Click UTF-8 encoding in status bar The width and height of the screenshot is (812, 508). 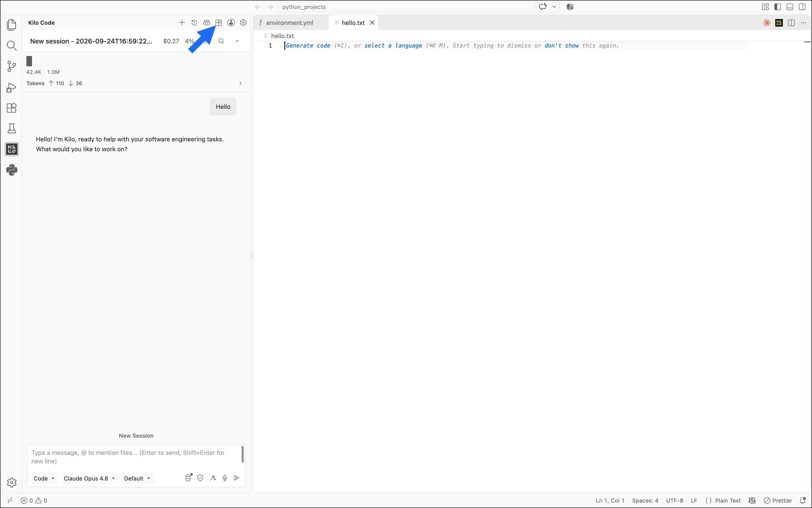tap(675, 500)
